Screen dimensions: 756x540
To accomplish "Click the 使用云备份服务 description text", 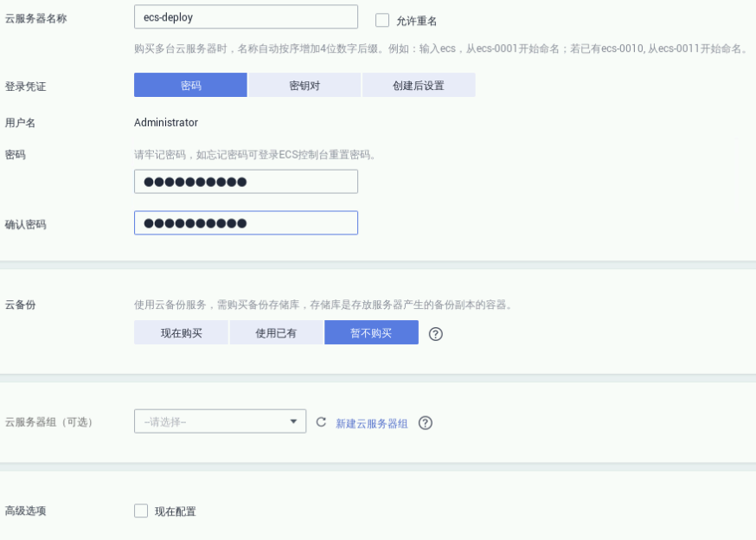I will click(x=323, y=305).
